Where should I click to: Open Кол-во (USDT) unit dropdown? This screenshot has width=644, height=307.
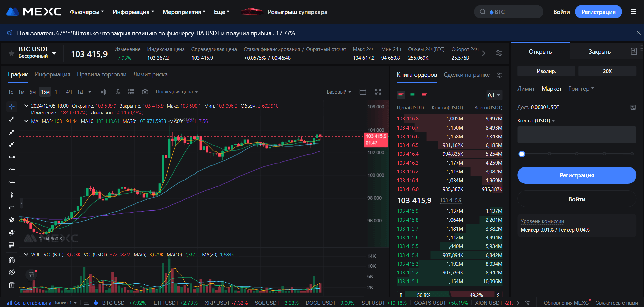(536, 121)
